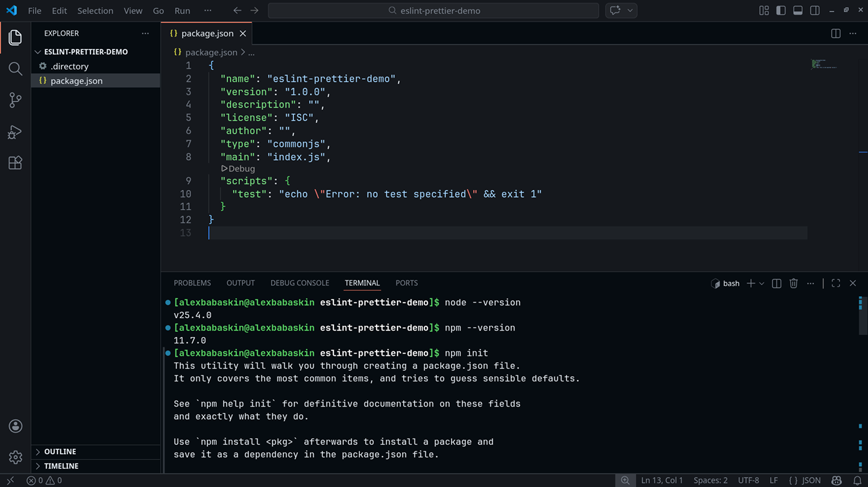Open the Manage settings gear
The width and height of the screenshot is (868, 487).
15,457
